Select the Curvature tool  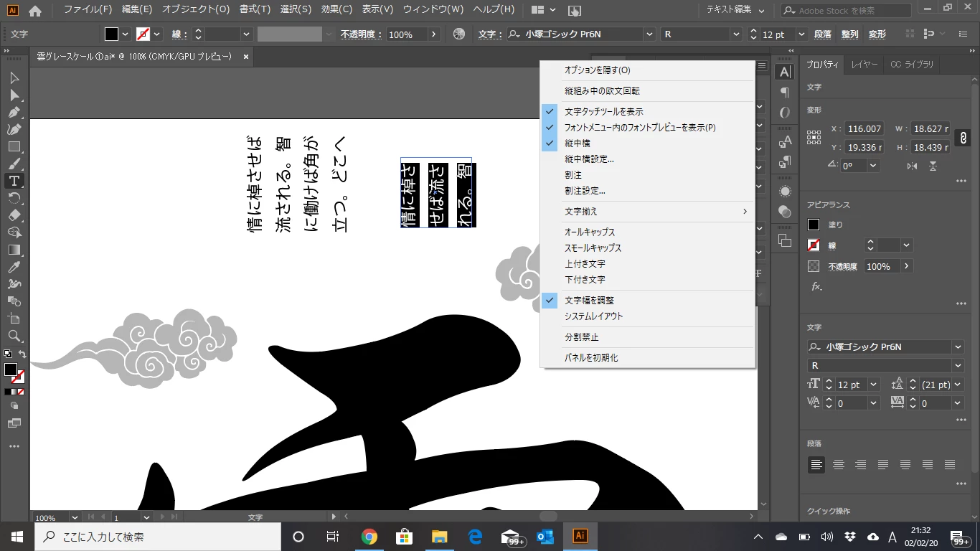14,129
